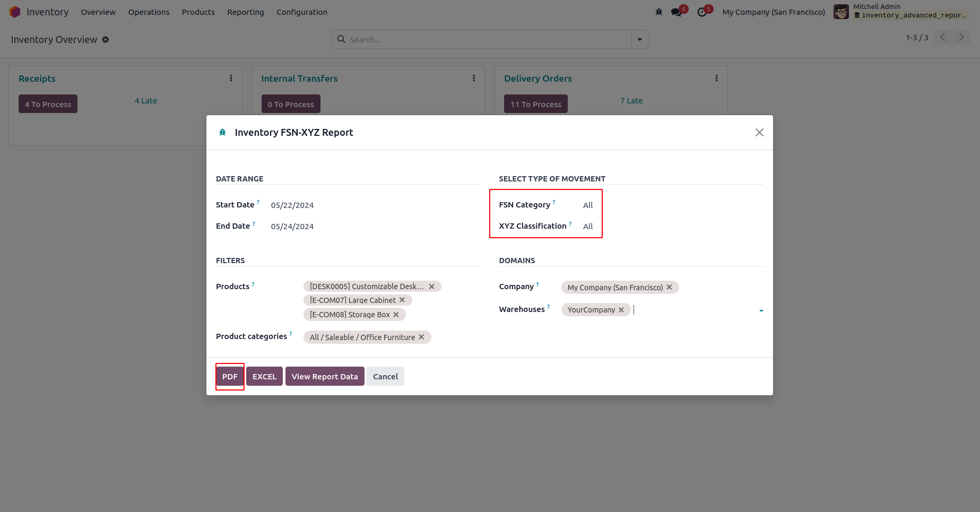This screenshot has height=512, width=980.
Task: Click the search magnifier icon
Action: click(x=341, y=39)
